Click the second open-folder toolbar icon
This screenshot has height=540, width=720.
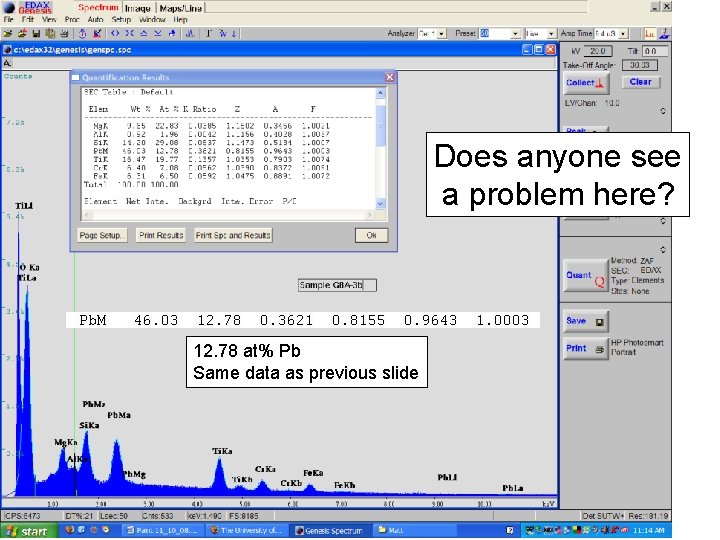(x=22, y=34)
